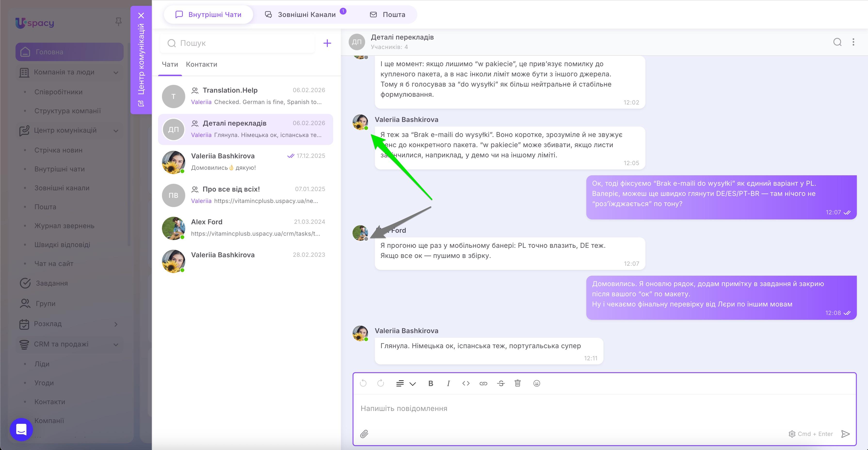The height and width of the screenshot is (450, 868).
Task: Toggle bold formatting in the message editor
Action: pos(431,383)
